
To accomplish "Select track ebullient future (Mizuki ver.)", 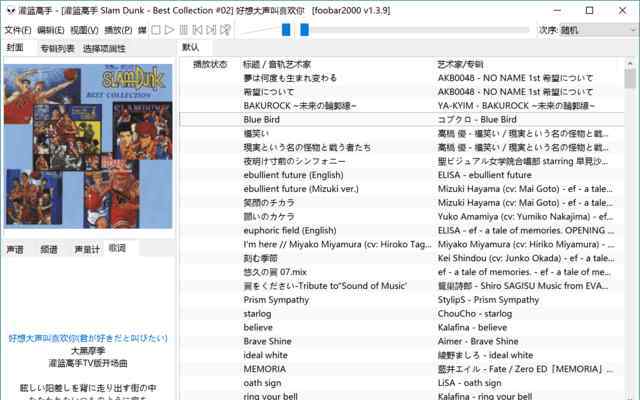I will [x=301, y=189].
